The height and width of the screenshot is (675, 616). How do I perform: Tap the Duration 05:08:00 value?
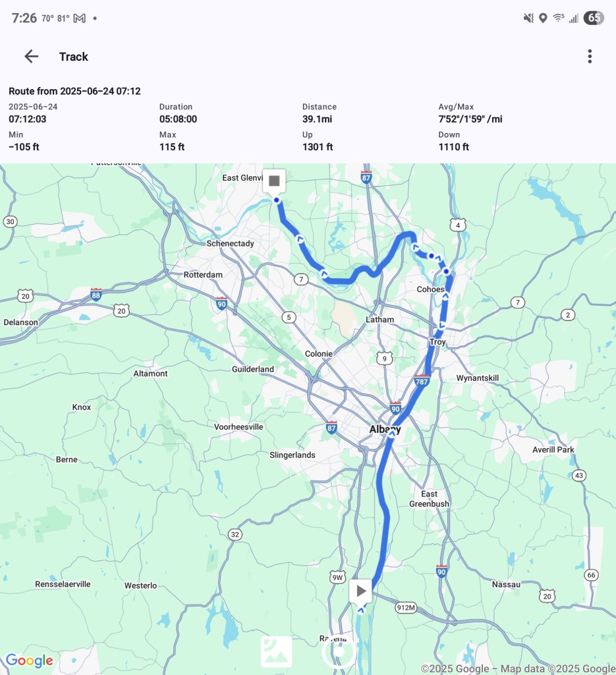[178, 119]
